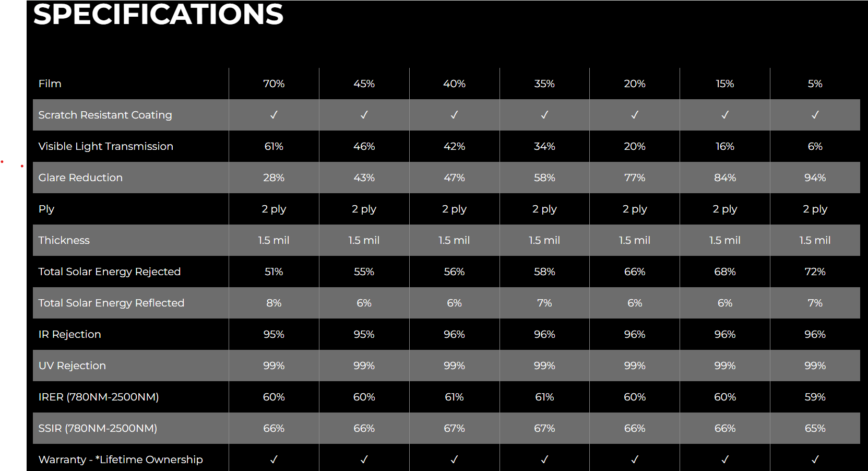Click the Warranty checkmark in the 20% column
Image resolution: width=868 pixels, height=471 pixels.
[635, 460]
